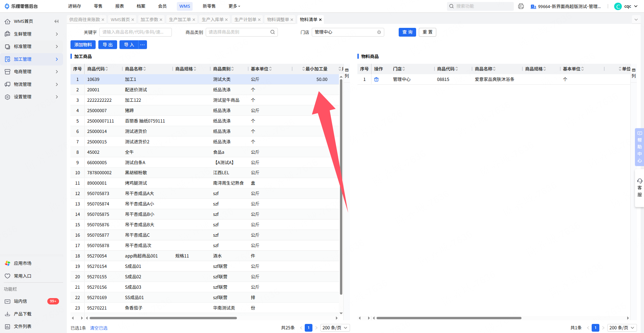
Task: Open column settings for 加工商品 table
Action: point(347,73)
